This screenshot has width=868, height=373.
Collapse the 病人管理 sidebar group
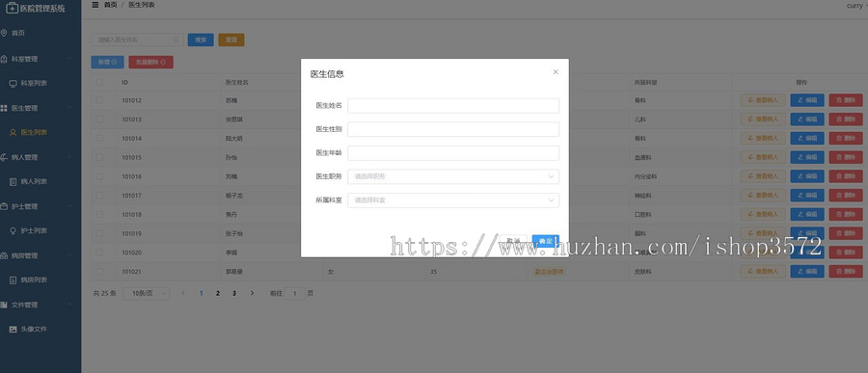69,157
